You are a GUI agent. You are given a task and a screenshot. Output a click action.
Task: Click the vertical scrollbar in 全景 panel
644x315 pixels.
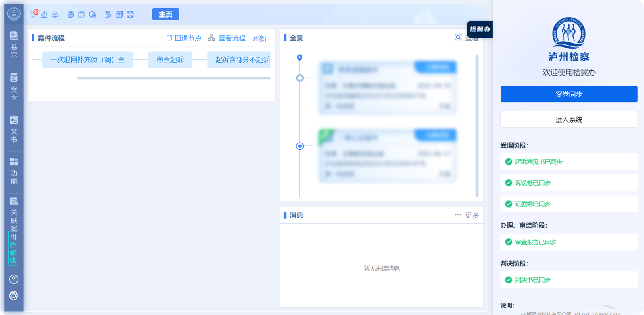coord(477,126)
